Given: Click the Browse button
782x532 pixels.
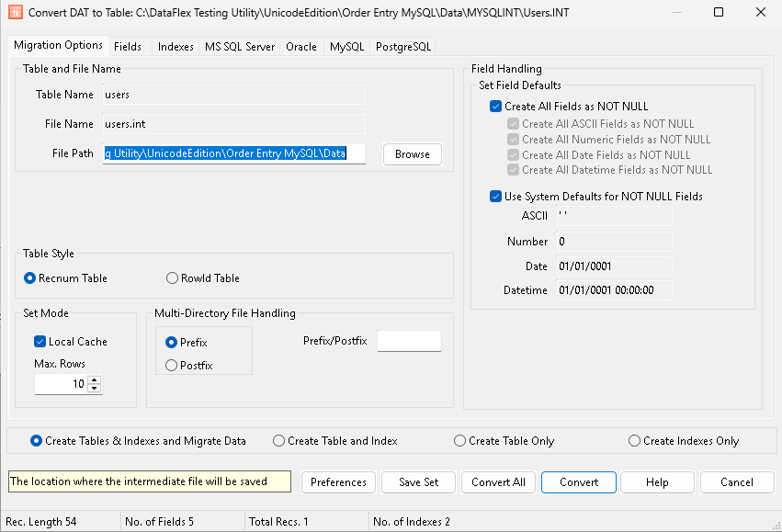Looking at the screenshot, I should click(412, 154).
